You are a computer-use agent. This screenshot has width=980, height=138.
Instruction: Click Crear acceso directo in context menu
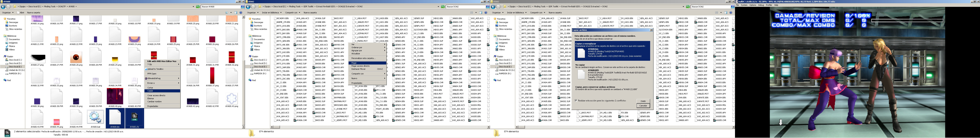point(162,96)
